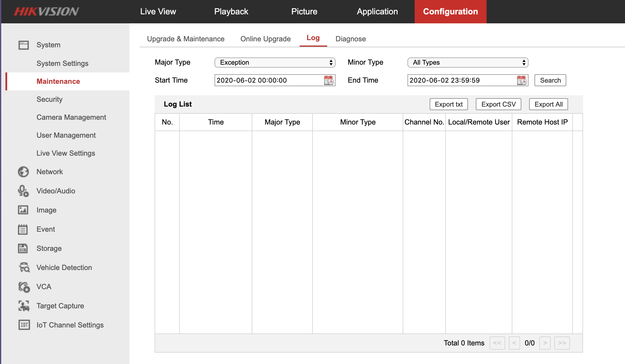Viewport: 625px width, 364px height.
Task: Go to next page of log results
Action: click(x=545, y=343)
